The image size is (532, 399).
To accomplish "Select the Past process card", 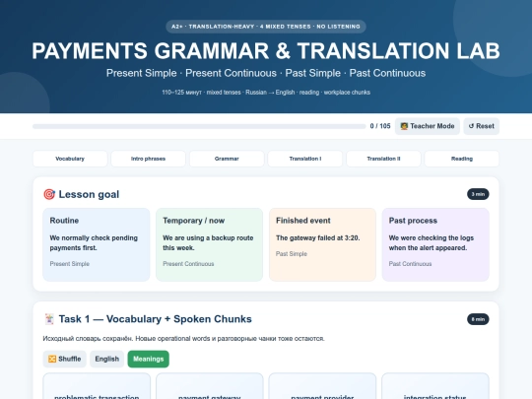I will (435, 244).
